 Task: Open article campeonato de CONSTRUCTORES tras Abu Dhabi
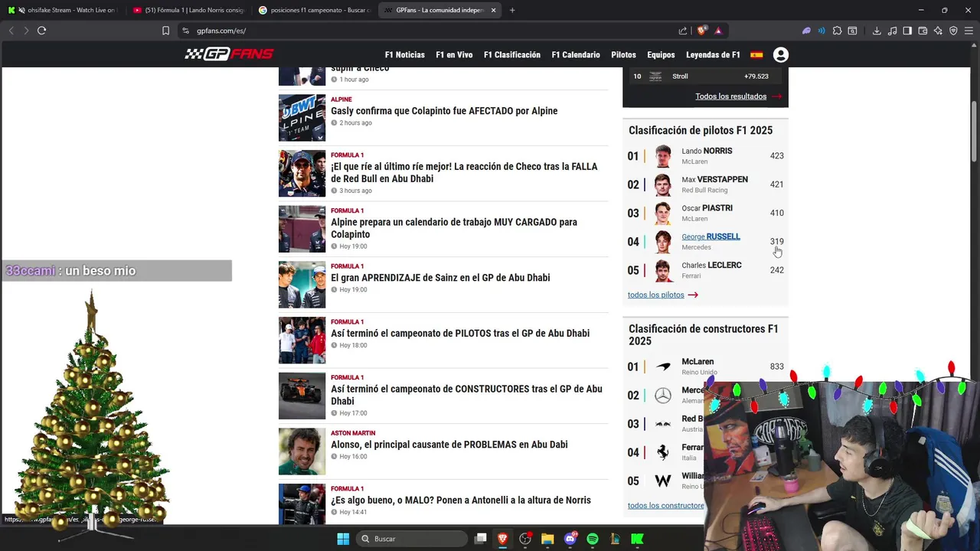(466, 395)
